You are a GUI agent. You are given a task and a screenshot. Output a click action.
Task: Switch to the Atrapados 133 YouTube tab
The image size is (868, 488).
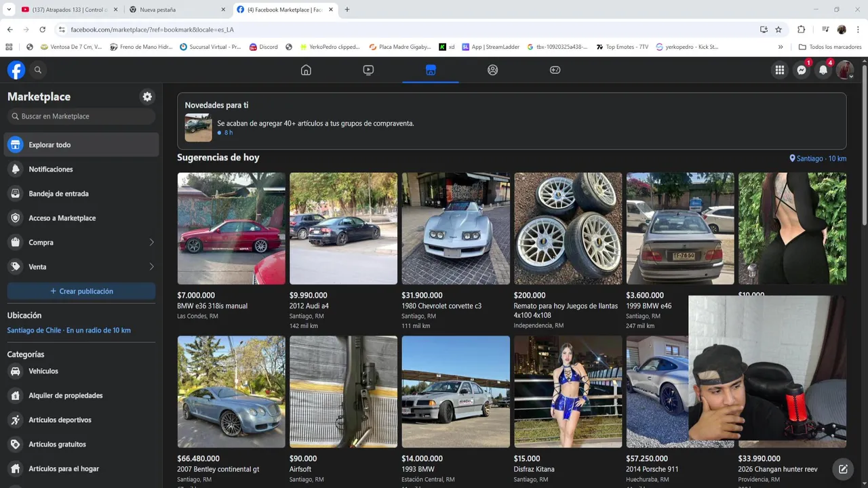pyautogui.click(x=69, y=9)
